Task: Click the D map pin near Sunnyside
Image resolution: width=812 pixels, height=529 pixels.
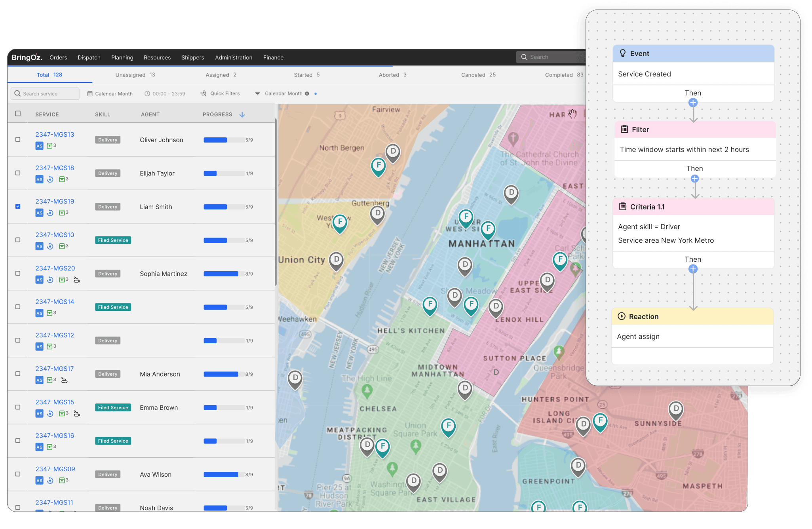Action: point(676,411)
